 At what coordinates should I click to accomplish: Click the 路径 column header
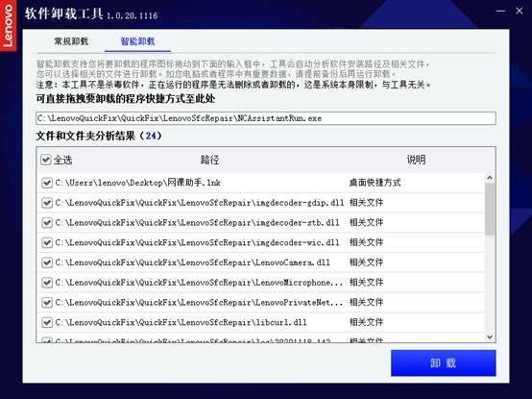click(x=209, y=160)
